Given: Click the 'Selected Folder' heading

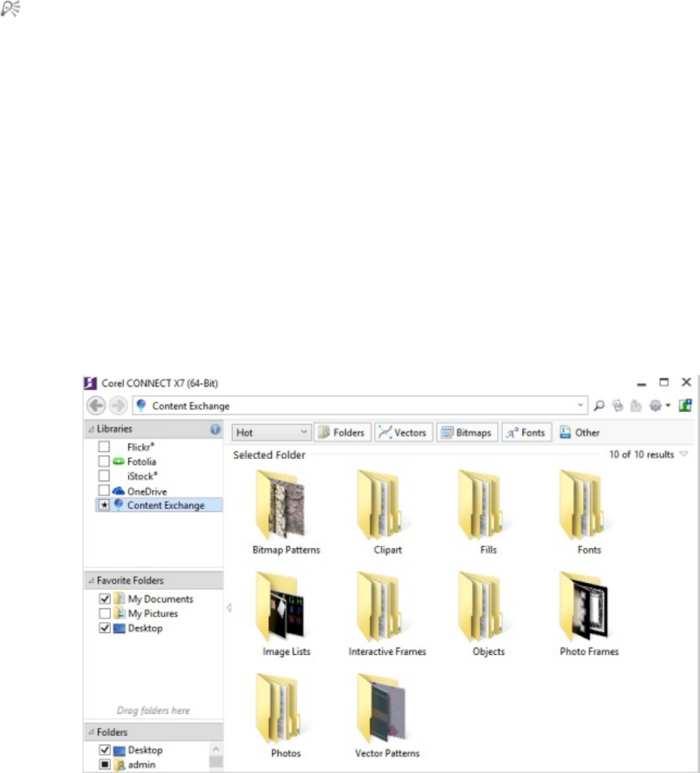Looking at the screenshot, I should [269, 455].
